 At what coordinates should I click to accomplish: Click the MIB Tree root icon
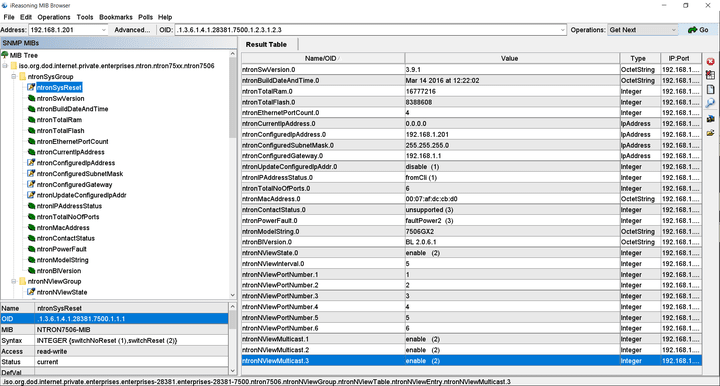[x=5, y=55]
